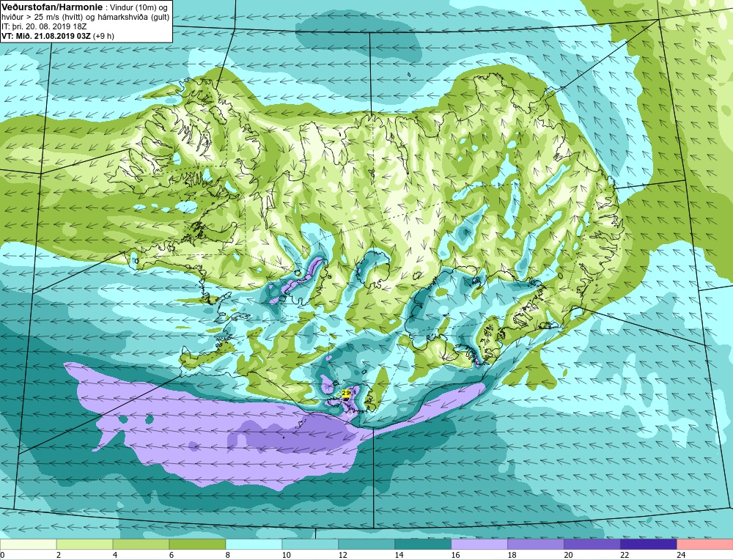Click the violet 20–22 m/s legend swatch
733x560 pixels.
[x=592, y=545]
